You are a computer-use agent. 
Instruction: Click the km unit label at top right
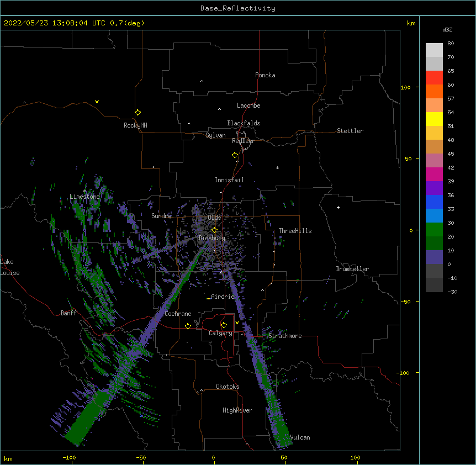pos(411,23)
